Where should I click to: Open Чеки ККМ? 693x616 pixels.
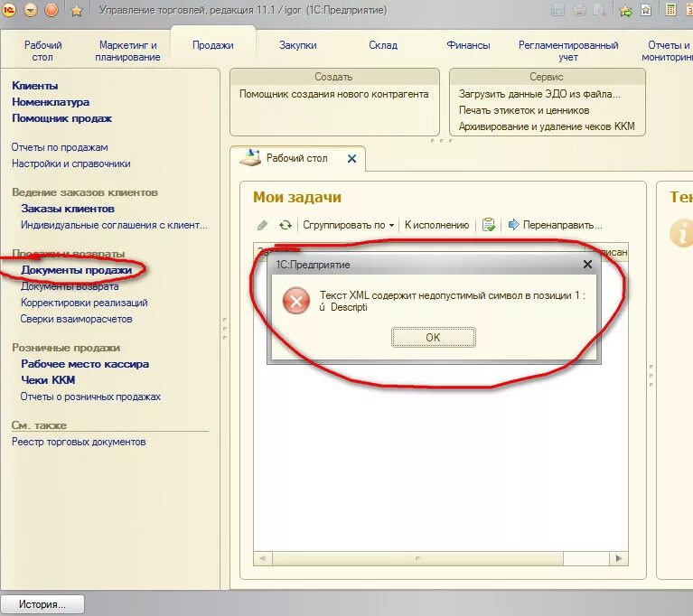(x=48, y=380)
